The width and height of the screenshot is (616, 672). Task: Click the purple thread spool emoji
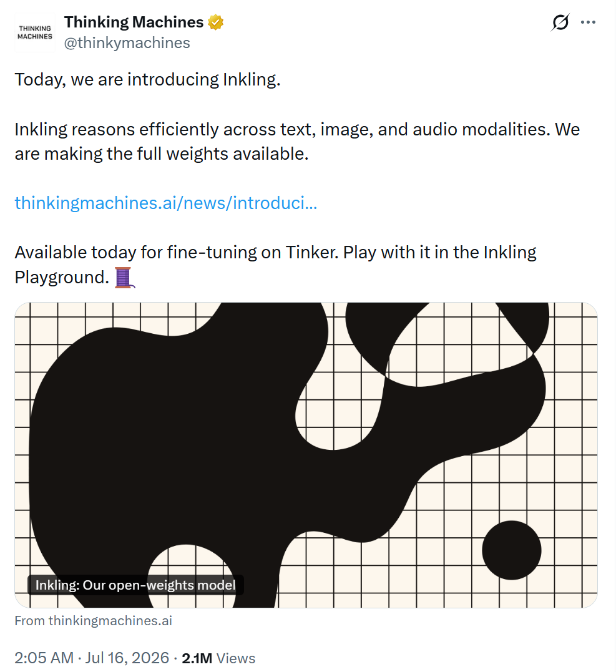tap(124, 278)
